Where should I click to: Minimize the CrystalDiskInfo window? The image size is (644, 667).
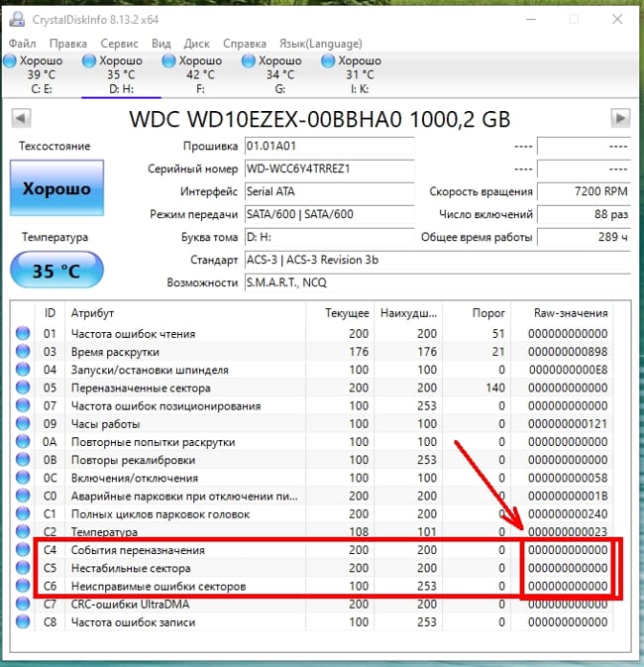tap(531, 19)
